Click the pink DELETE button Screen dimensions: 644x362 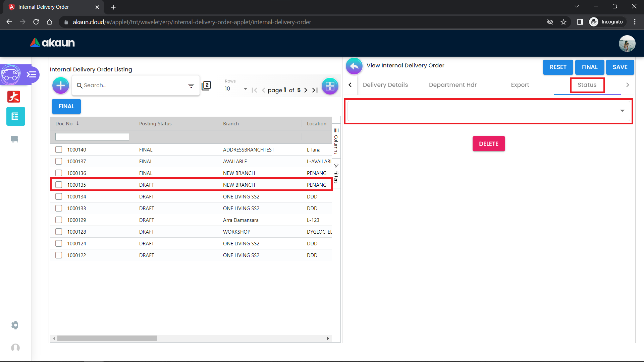click(488, 144)
